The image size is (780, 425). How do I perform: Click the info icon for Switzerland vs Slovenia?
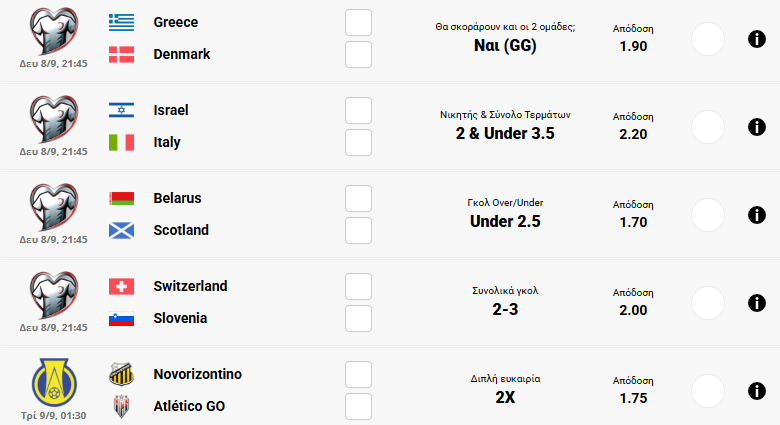pyautogui.click(x=756, y=303)
